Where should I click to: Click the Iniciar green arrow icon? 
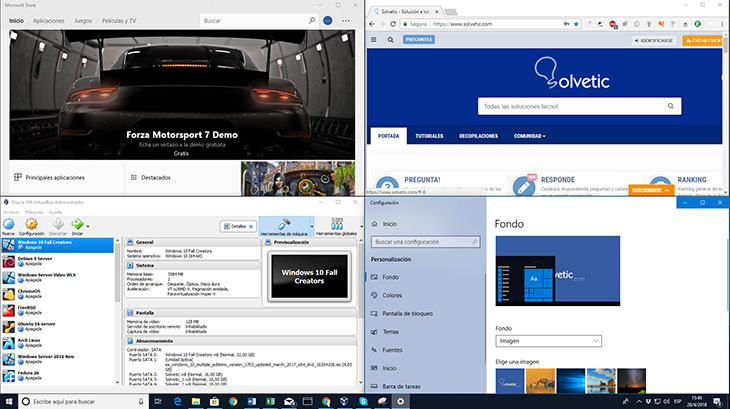click(x=77, y=225)
